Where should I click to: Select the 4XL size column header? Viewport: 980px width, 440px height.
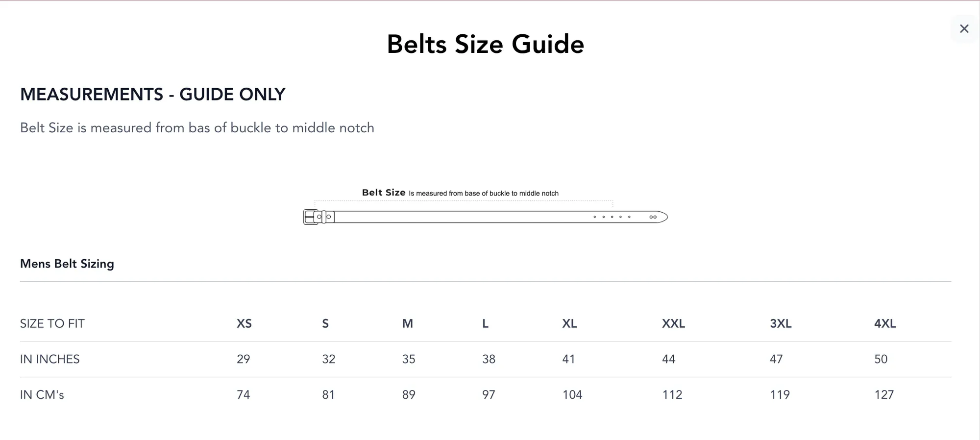pyautogui.click(x=885, y=323)
